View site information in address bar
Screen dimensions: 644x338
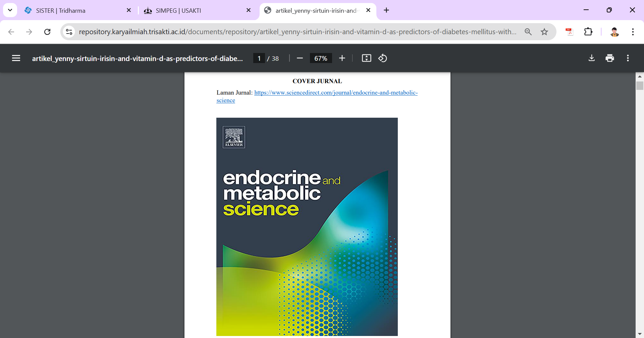69,32
